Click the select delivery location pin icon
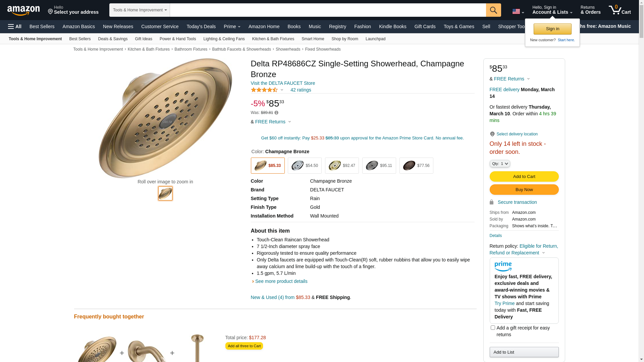The width and height of the screenshot is (644, 362). pos(492,134)
